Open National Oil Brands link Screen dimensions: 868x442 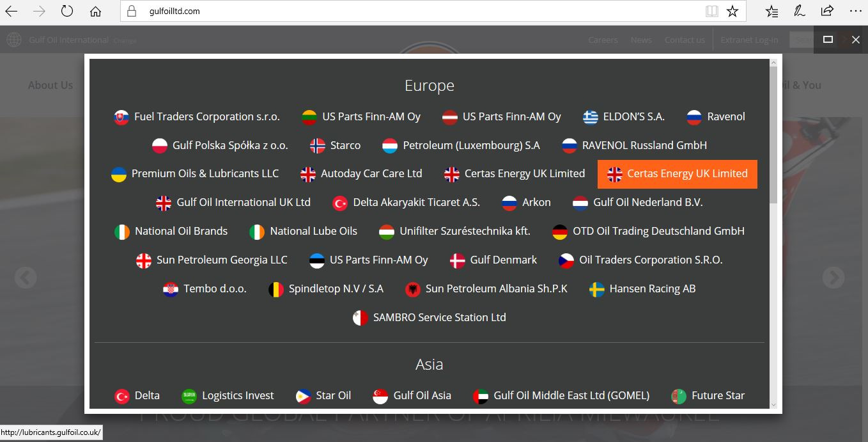pyautogui.click(x=171, y=232)
